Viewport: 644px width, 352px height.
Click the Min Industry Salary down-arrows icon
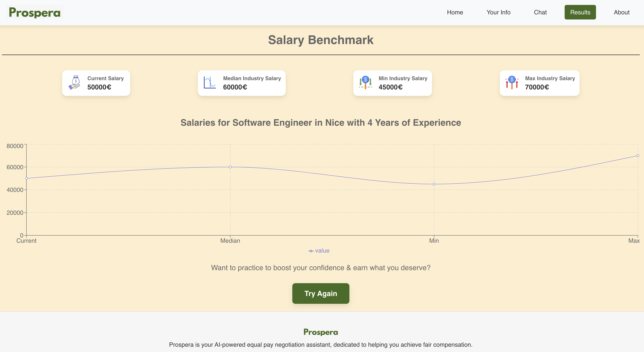[365, 83]
